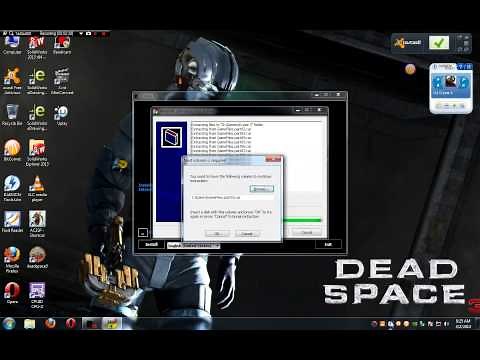Screen dimensions: 480x360
Task: Open the Computer desktop icon
Action: coord(12,45)
